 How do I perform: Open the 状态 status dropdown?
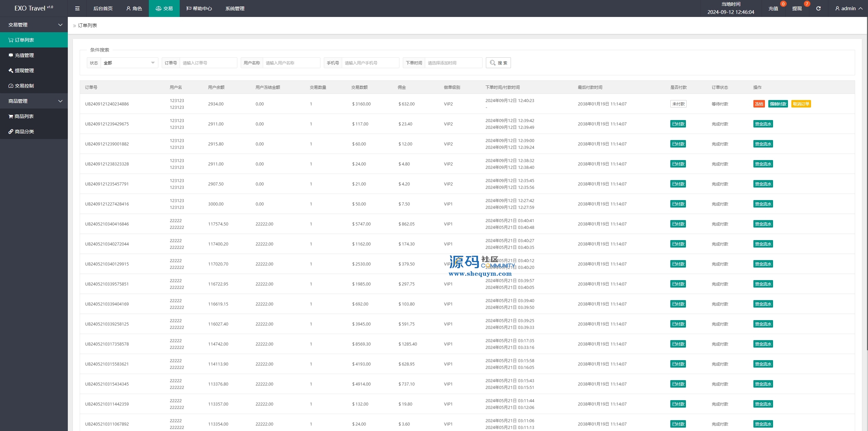[x=129, y=63]
